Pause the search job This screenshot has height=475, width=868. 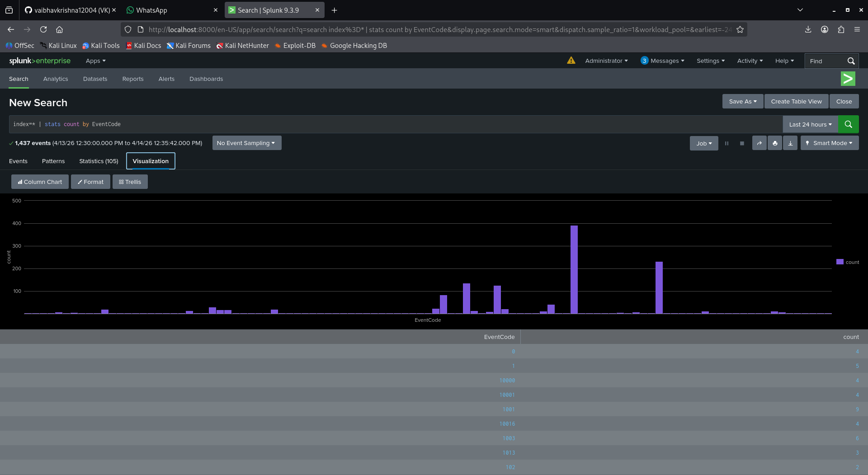click(x=726, y=143)
